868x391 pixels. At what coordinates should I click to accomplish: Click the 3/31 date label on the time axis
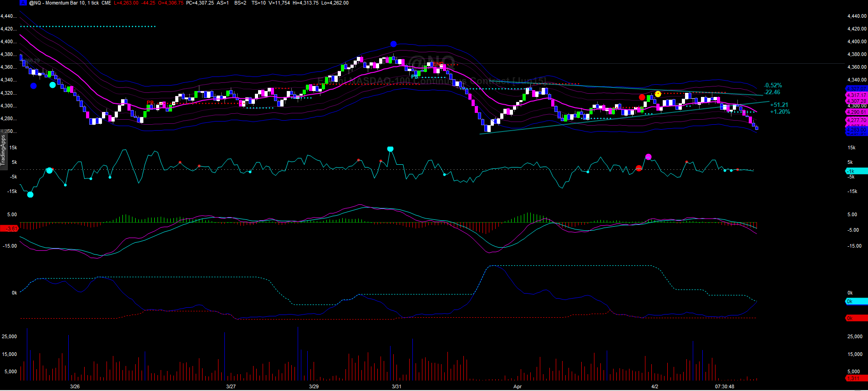[x=397, y=386]
